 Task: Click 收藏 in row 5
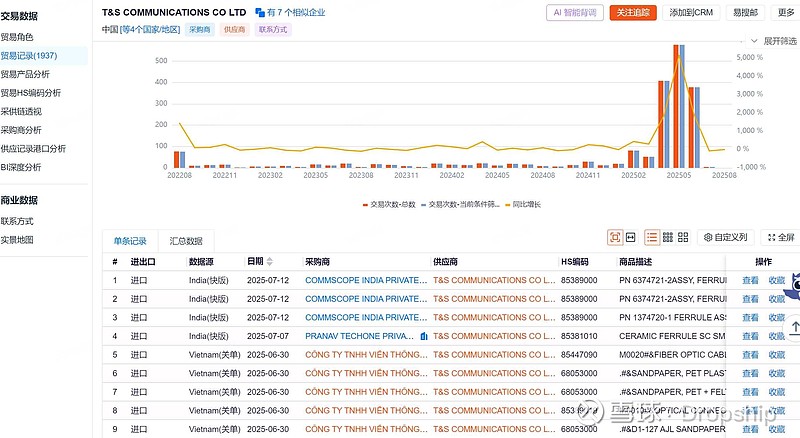[777, 355]
